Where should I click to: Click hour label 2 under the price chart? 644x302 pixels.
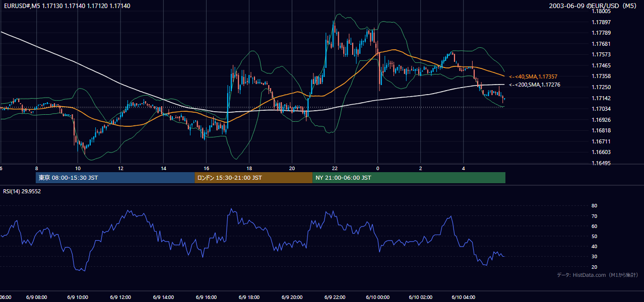click(420, 168)
